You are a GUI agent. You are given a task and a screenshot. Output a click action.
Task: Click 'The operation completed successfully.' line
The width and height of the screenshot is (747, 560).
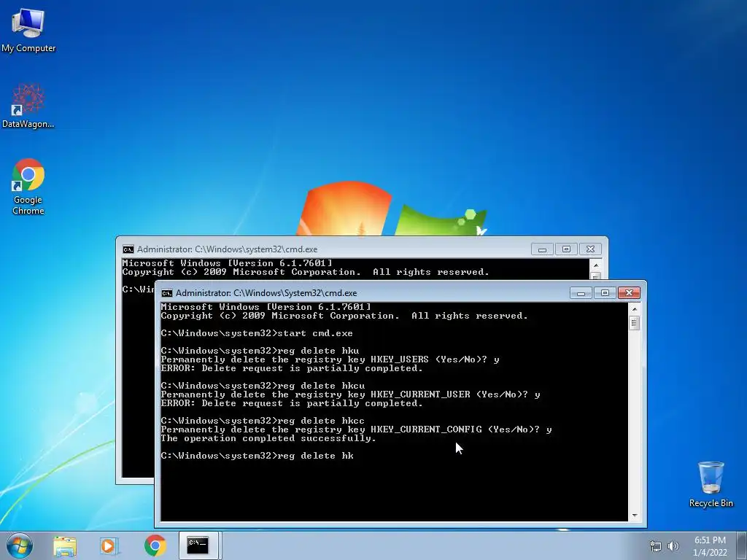click(268, 438)
